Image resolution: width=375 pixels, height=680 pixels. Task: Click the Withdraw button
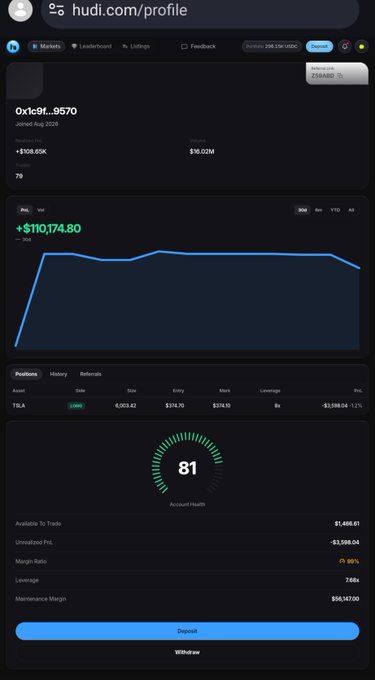coord(187,652)
